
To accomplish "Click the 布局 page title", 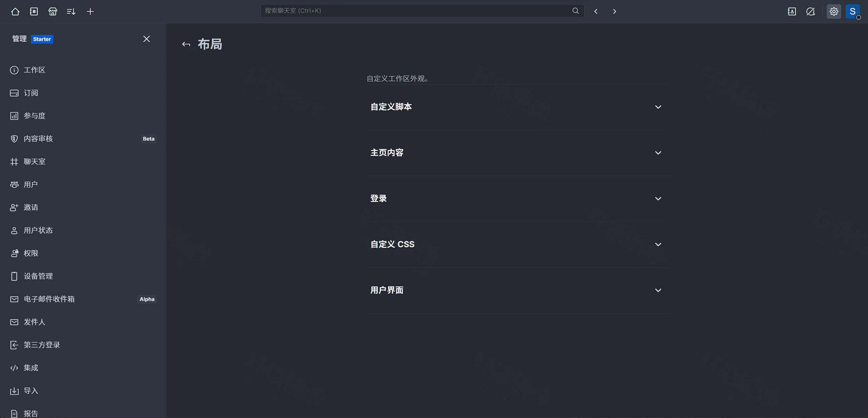I will 210,44.
